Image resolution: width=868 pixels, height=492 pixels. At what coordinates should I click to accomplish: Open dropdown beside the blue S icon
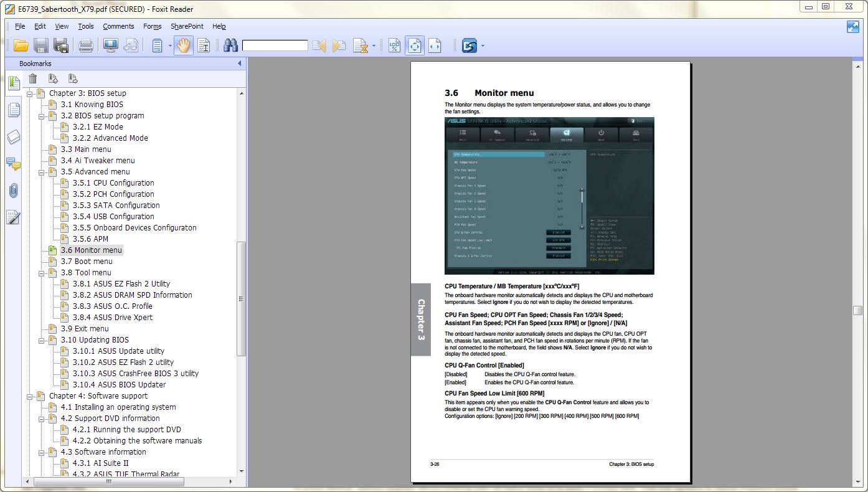(483, 45)
